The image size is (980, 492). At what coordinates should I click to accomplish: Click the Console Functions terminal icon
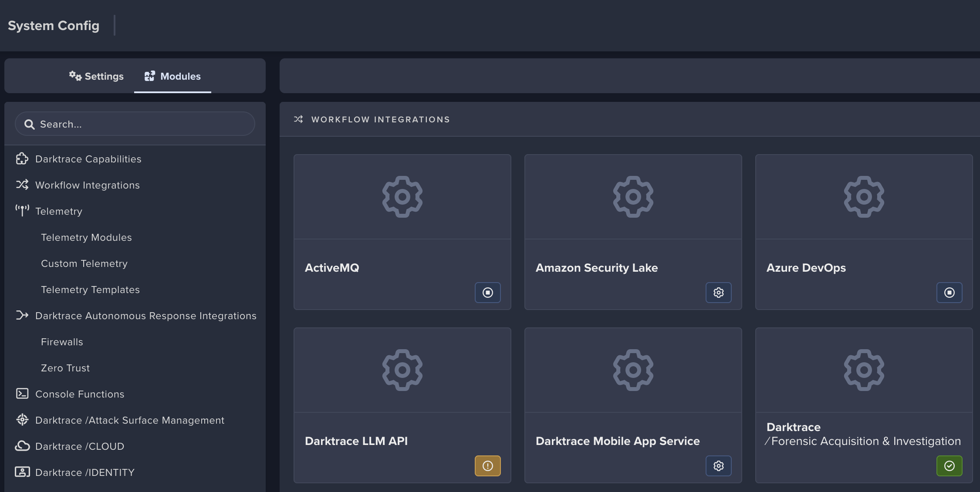(x=22, y=394)
